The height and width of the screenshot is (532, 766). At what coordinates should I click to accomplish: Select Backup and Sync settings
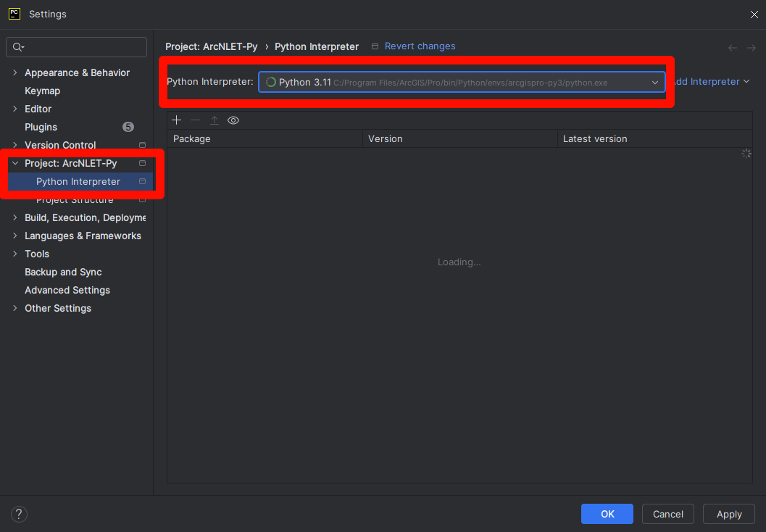63,272
